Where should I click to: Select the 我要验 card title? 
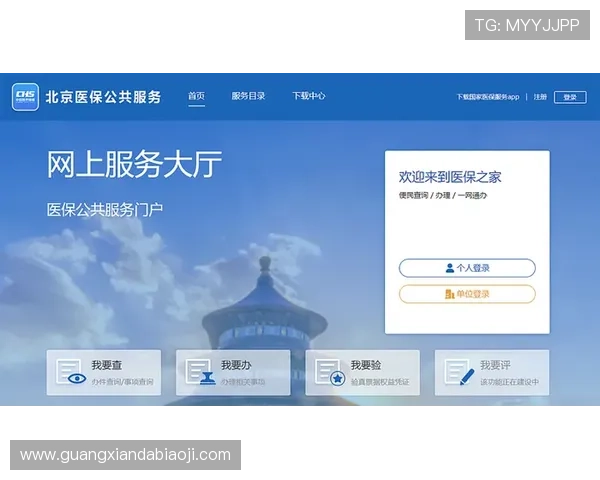point(366,365)
